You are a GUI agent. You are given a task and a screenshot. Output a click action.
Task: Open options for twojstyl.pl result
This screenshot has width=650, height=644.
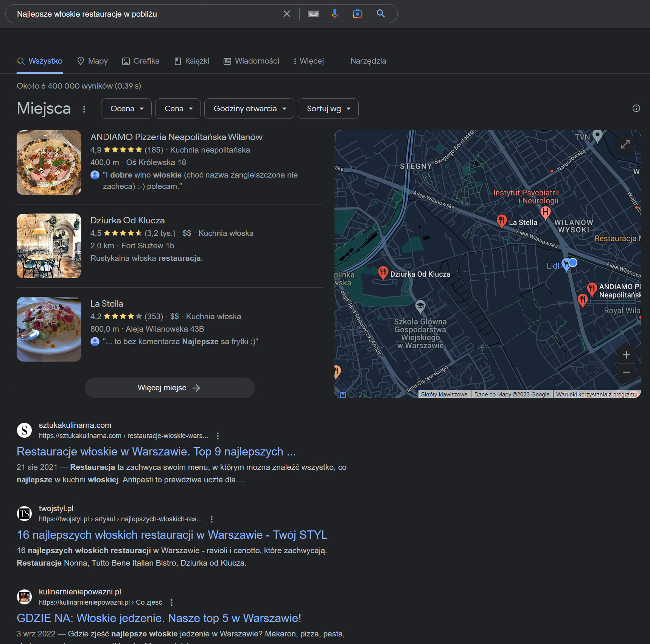211,519
